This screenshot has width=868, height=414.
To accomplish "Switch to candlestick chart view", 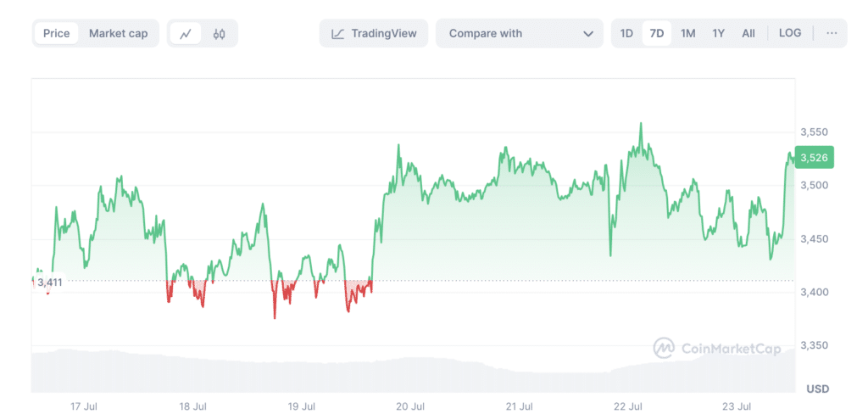I will coord(220,34).
